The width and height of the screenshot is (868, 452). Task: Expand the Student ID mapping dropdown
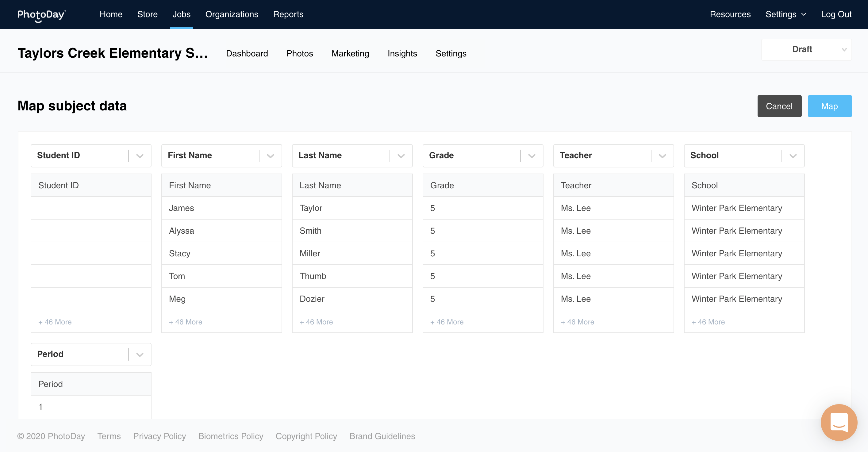(140, 155)
